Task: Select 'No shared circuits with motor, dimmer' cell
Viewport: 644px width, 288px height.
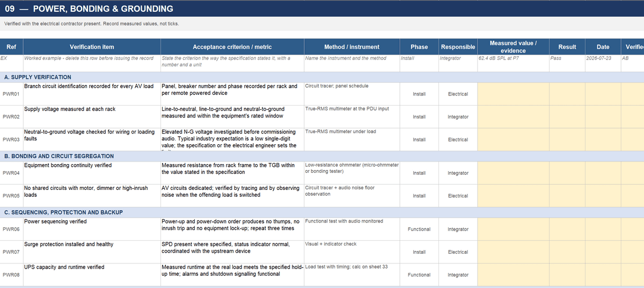Action: pos(92,196)
